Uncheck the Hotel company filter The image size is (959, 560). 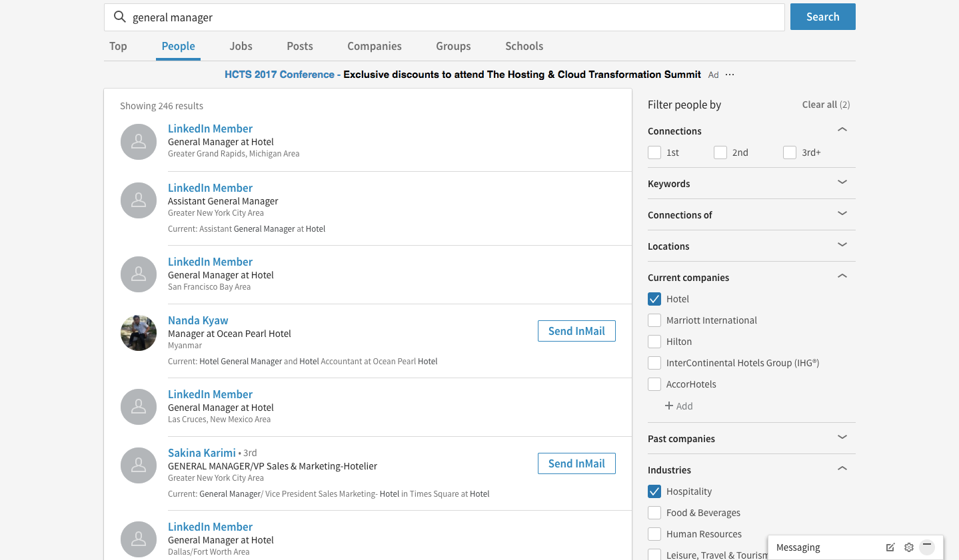(x=654, y=299)
